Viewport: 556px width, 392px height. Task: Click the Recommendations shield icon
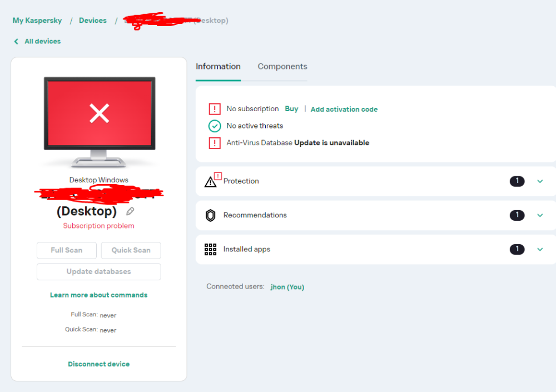tap(211, 215)
